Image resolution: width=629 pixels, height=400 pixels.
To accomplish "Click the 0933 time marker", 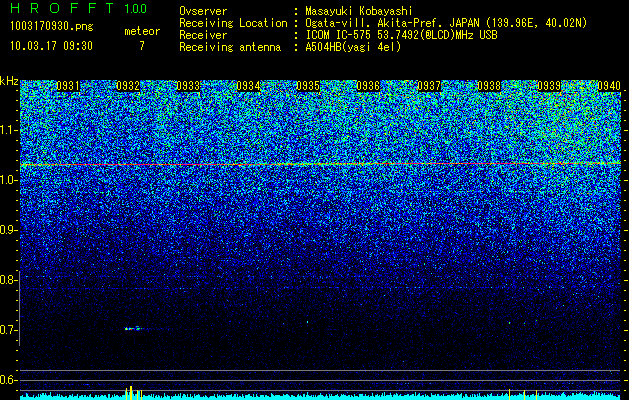I will point(188,86).
